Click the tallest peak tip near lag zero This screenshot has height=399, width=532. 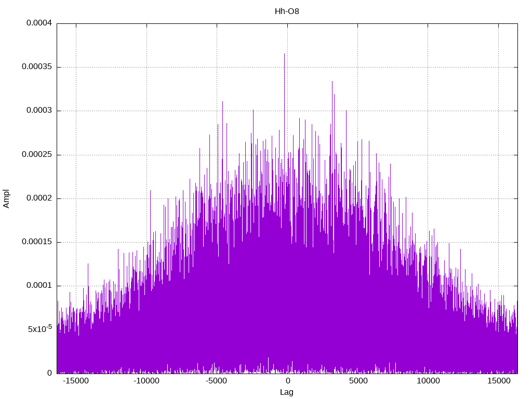284,54
